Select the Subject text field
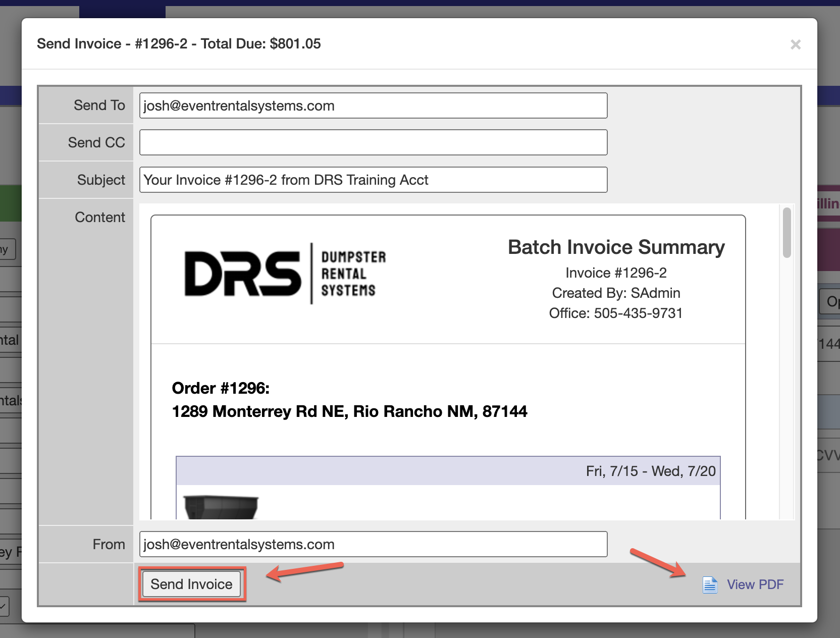This screenshot has width=840, height=638. (373, 180)
